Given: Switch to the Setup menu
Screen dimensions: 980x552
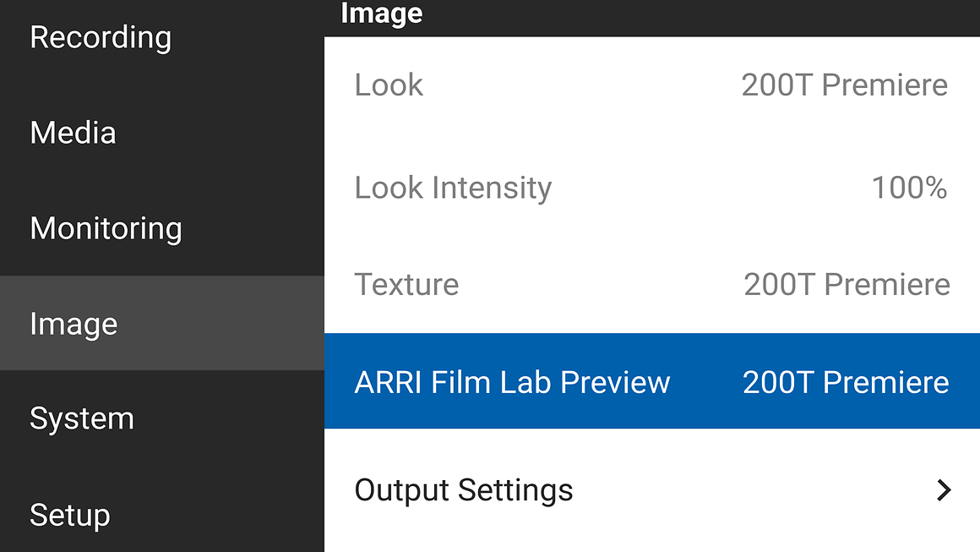Looking at the screenshot, I should 70,515.
